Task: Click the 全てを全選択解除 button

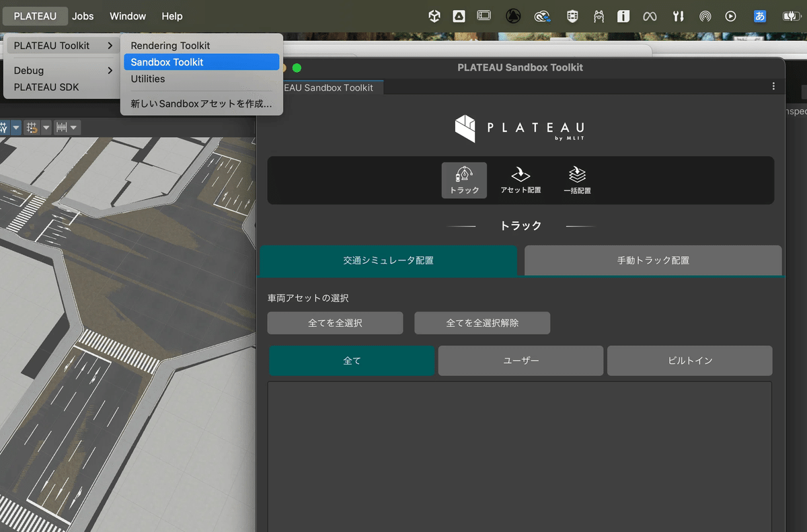Action: click(482, 323)
